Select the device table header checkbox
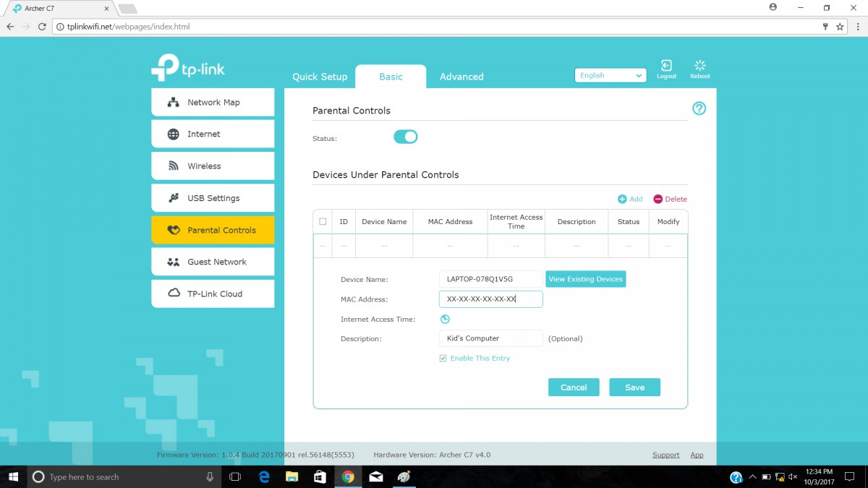Viewport: 868px width, 488px height. pyautogui.click(x=322, y=221)
